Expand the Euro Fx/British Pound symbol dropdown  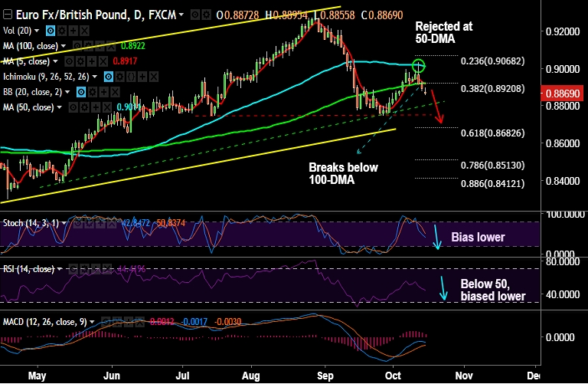coord(181,15)
